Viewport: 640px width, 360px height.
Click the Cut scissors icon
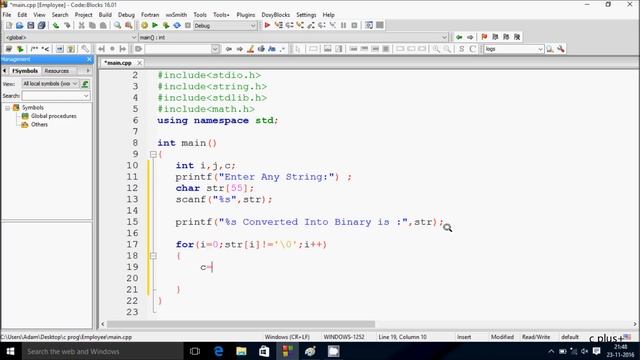[x=81, y=25]
